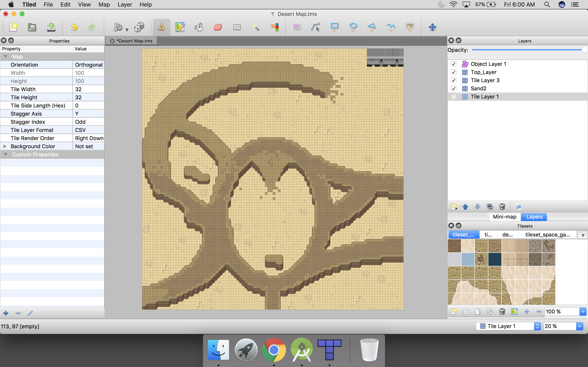The width and height of the screenshot is (588, 367).
Task: Select the Magic Wand tool
Action: [x=256, y=27]
